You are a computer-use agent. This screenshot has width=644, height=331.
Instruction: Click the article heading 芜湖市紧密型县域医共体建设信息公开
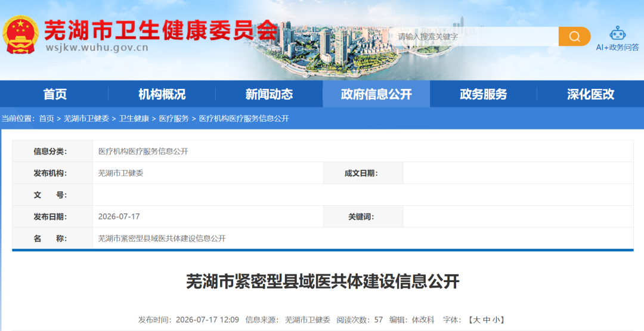click(x=323, y=281)
